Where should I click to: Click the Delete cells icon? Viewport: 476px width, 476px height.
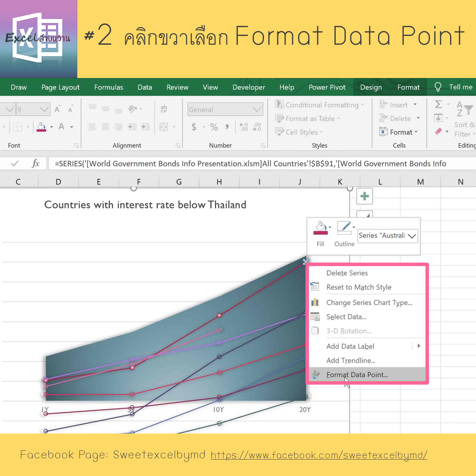click(397, 118)
